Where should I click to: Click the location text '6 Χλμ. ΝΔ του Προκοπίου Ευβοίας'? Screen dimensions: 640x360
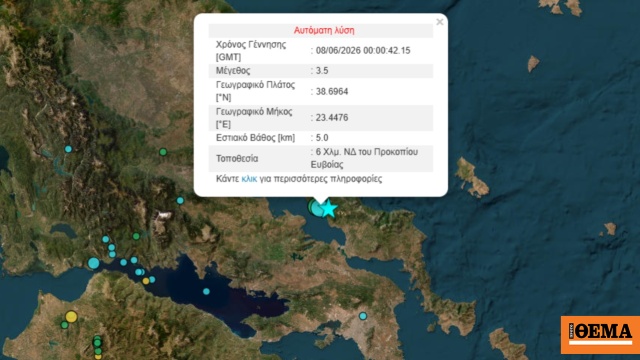click(364, 158)
